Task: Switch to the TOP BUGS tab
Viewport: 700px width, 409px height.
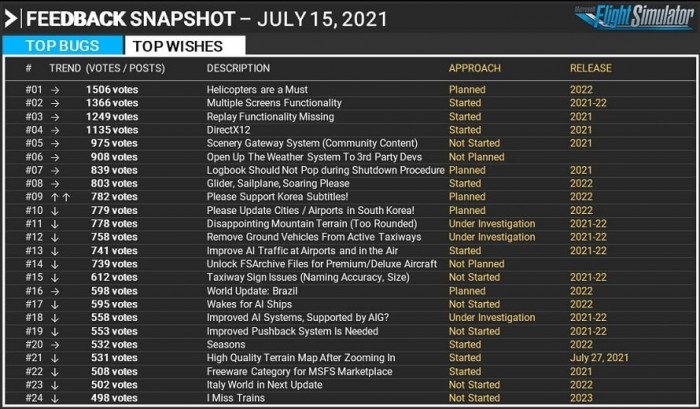Action: click(62, 44)
